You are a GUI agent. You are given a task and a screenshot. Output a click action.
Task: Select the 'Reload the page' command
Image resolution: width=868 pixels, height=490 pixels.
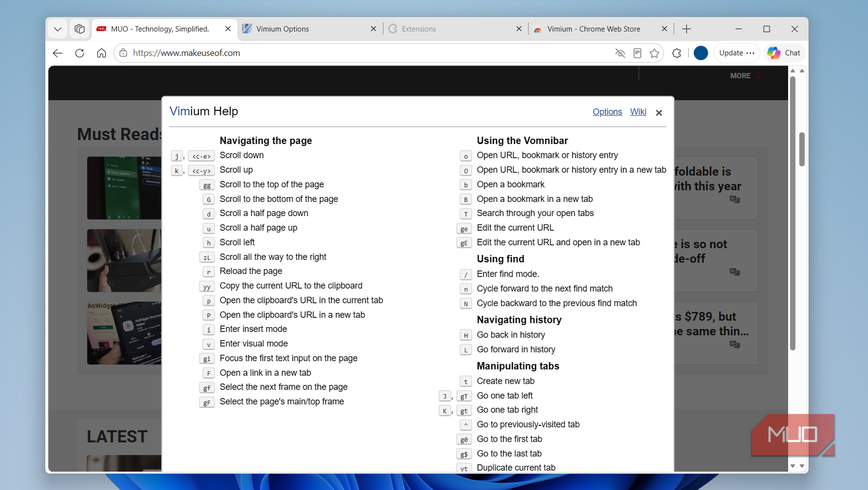click(x=251, y=271)
